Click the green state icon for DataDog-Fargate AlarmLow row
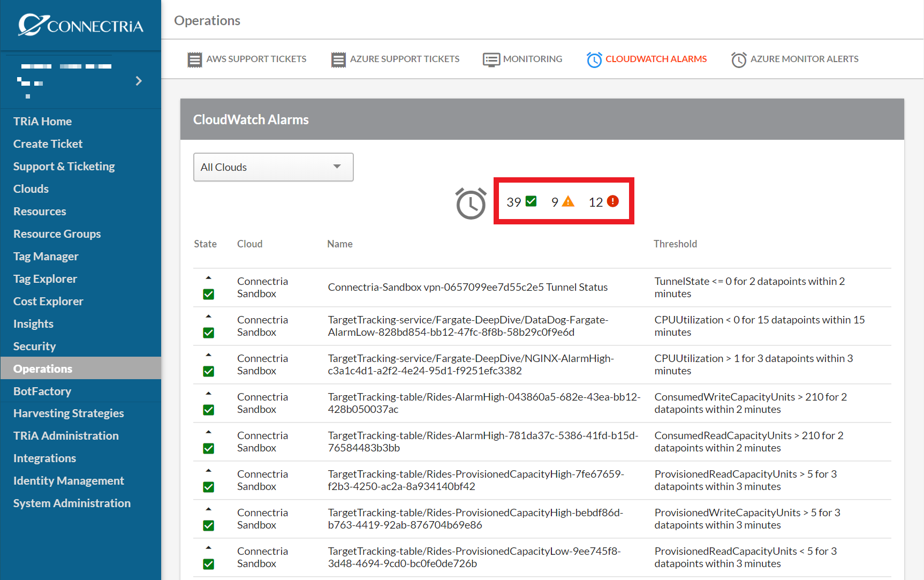The image size is (924, 580). (x=209, y=333)
